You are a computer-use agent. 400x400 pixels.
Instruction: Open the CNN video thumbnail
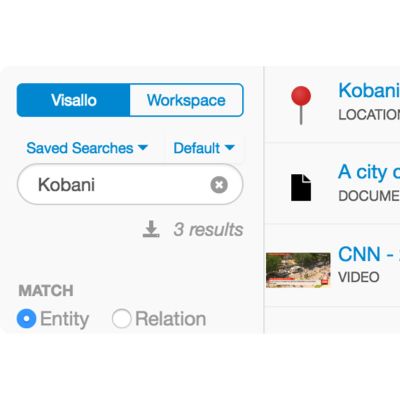(298, 270)
